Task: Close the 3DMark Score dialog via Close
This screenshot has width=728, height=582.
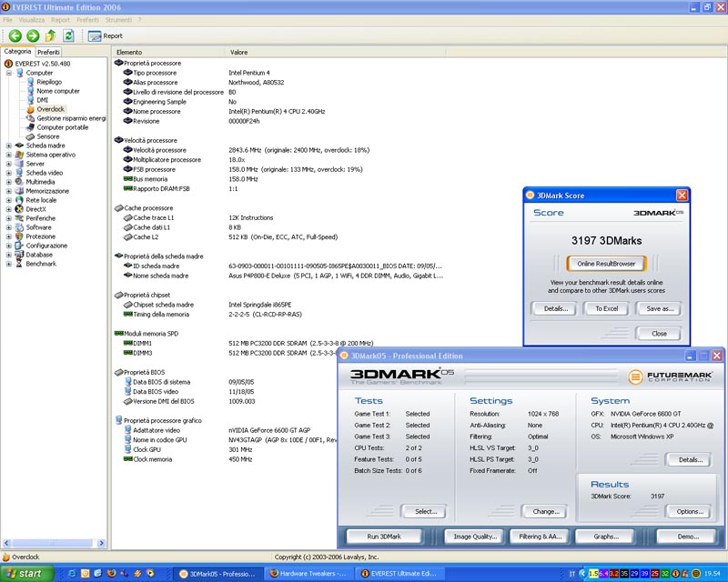Action: coord(659,333)
